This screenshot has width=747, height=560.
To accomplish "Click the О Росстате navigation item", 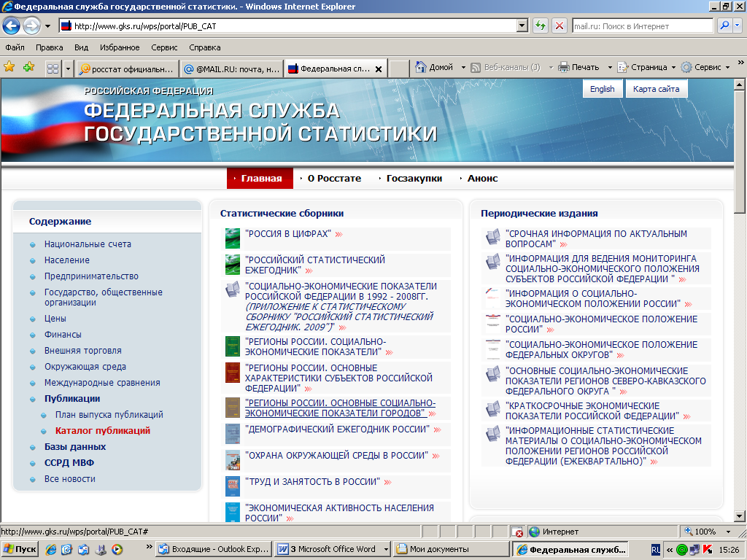I will (x=334, y=178).
